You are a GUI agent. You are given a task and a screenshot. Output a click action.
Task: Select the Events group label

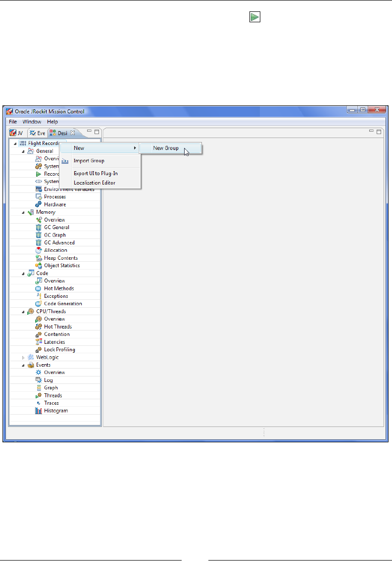point(43,365)
